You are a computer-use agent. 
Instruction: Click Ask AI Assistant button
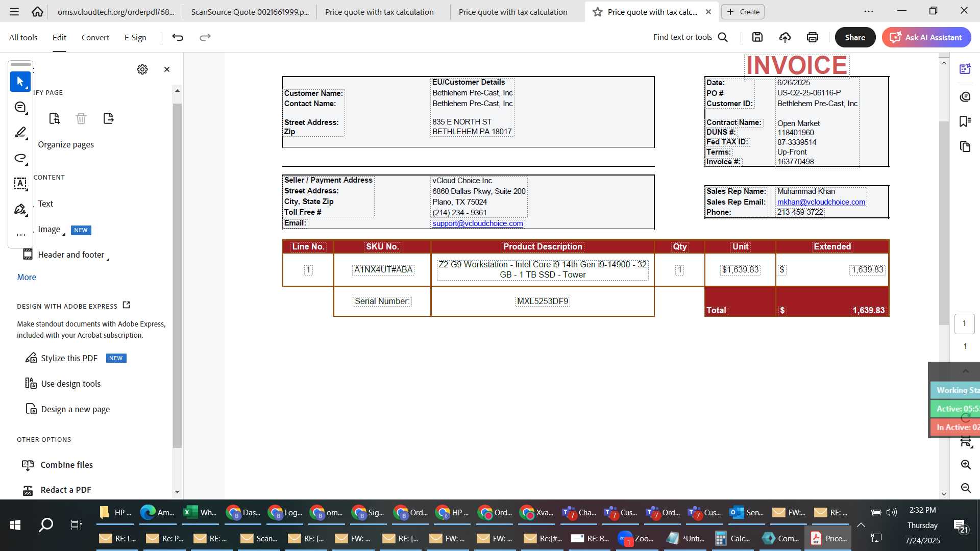[926, 37]
